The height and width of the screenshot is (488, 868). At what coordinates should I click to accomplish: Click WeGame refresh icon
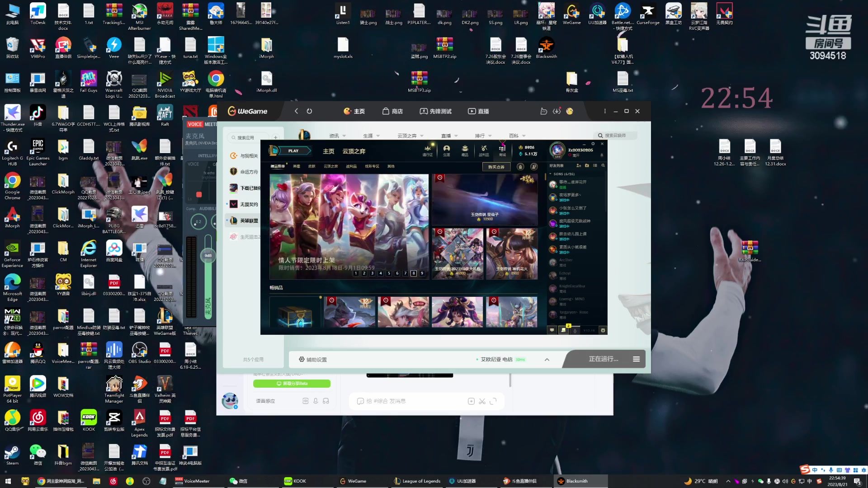309,111
